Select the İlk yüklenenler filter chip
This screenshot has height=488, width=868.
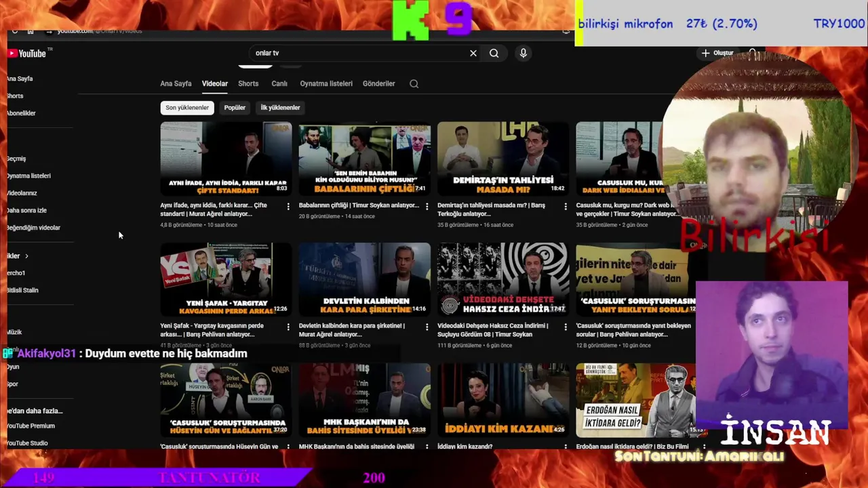tap(280, 108)
